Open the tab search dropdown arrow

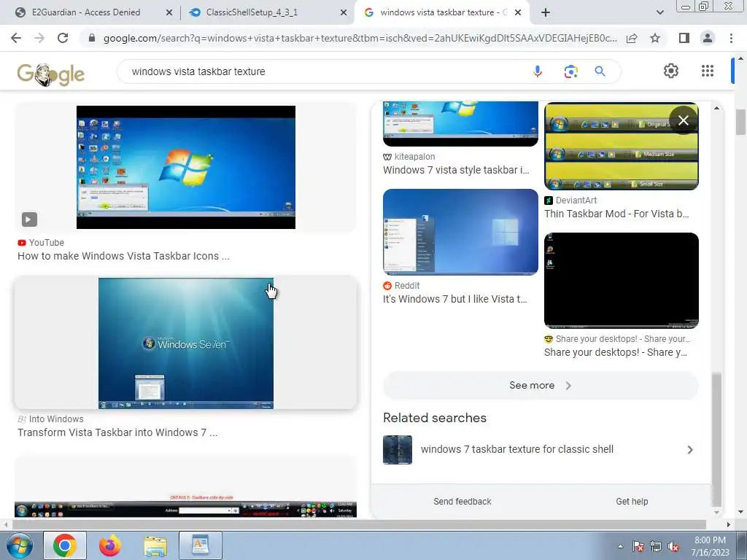pyautogui.click(x=659, y=12)
